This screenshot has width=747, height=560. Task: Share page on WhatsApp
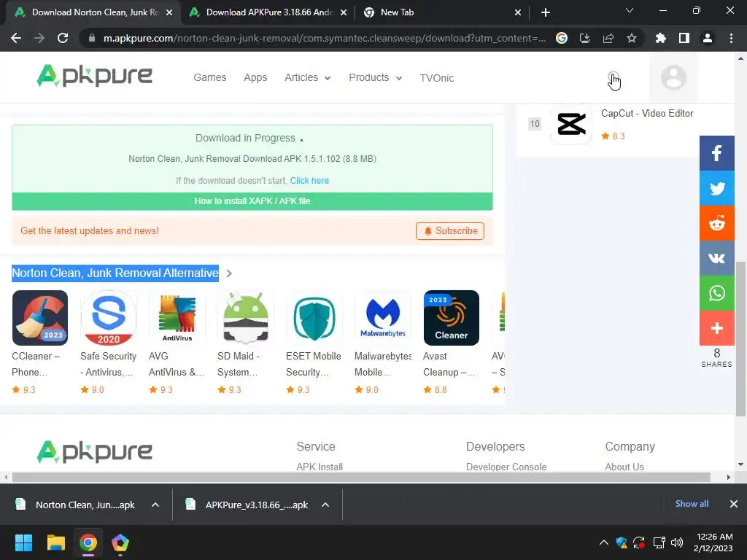716,293
